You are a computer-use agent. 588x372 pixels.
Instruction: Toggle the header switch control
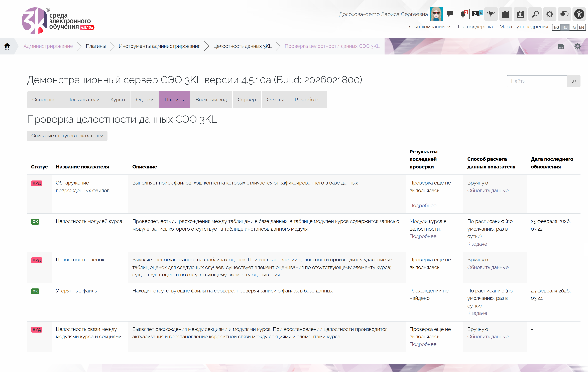point(564,14)
